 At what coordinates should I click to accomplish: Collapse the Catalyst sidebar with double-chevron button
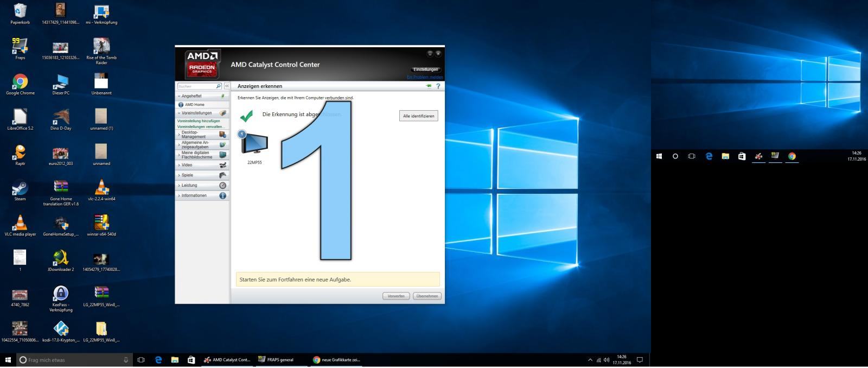click(227, 86)
